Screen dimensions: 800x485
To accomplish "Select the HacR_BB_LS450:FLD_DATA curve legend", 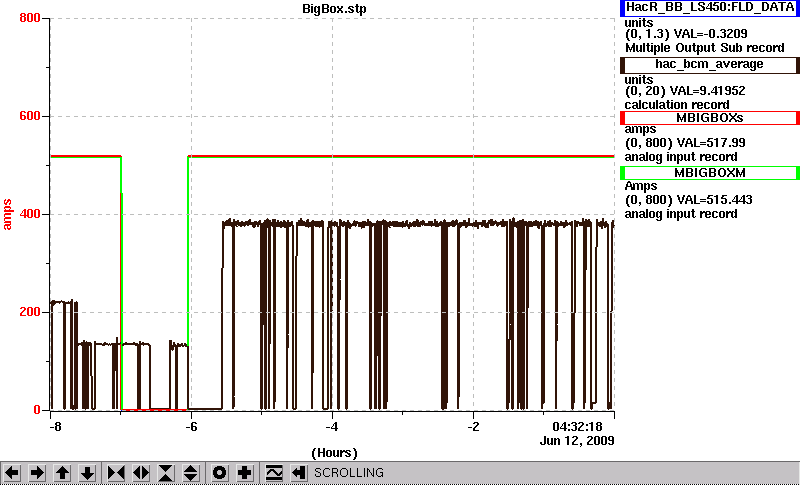I will [710, 8].
